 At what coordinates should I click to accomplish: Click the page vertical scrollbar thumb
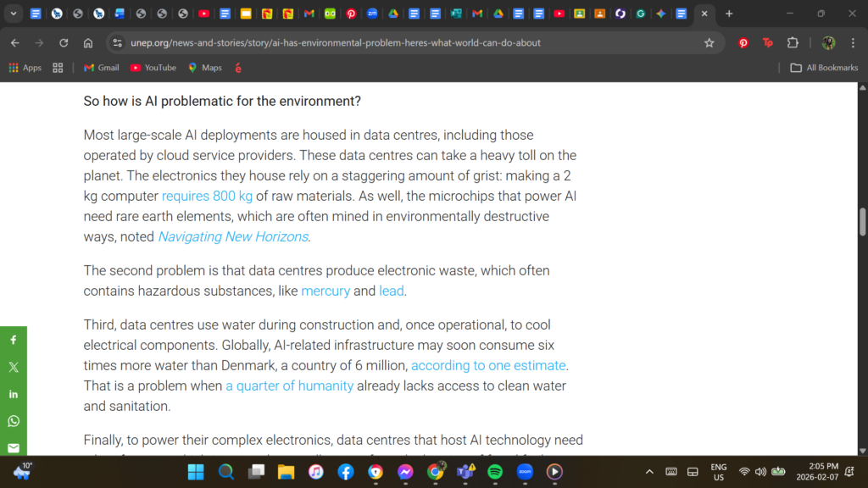863,221
